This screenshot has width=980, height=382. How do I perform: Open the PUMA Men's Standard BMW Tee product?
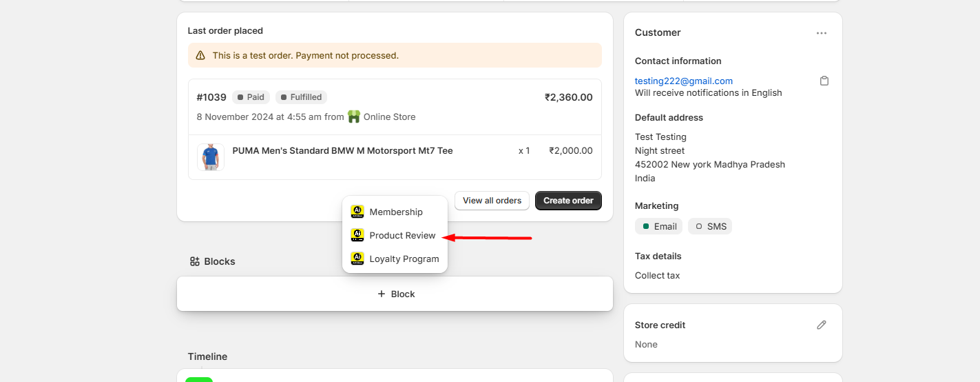point(342,150)
